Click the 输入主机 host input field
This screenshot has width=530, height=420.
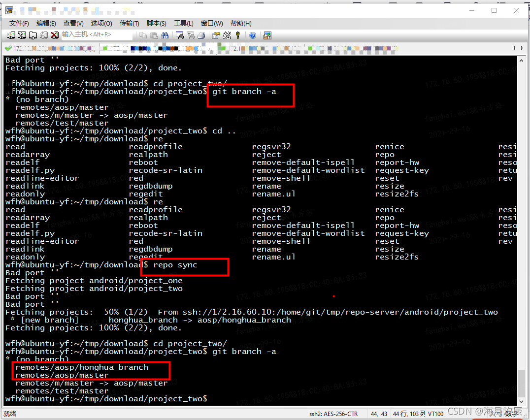(97, 34)
